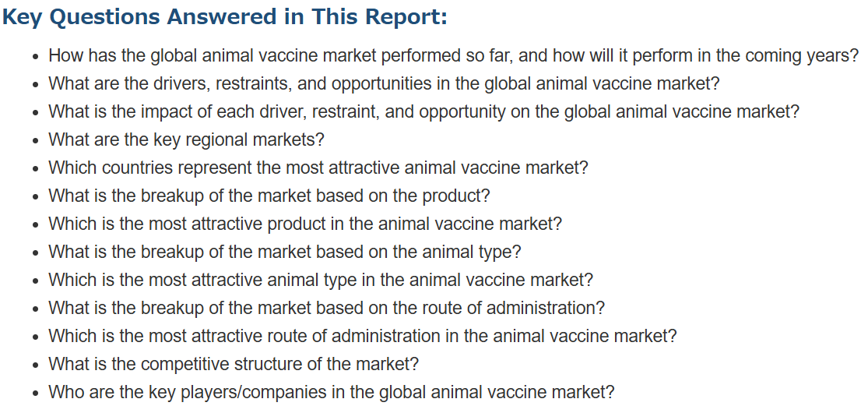Click the breakup based on animal type question
Screen dimensions: 868x406
285,252
